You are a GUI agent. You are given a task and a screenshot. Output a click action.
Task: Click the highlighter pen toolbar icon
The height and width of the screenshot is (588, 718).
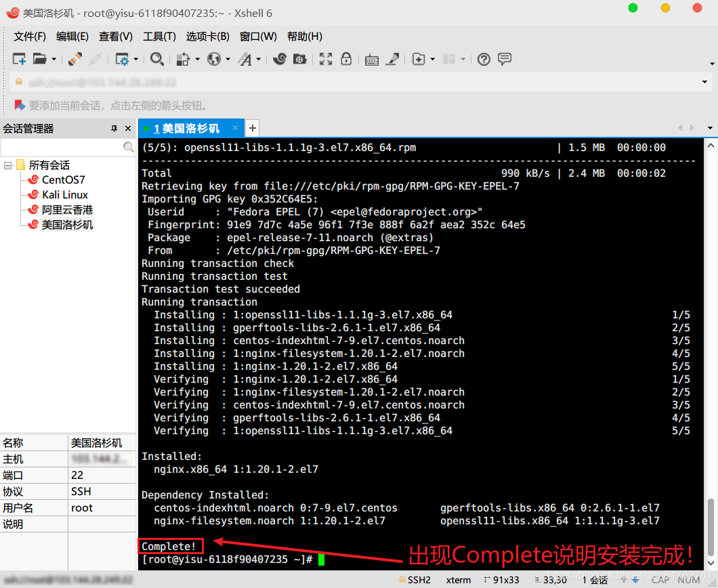392,59
